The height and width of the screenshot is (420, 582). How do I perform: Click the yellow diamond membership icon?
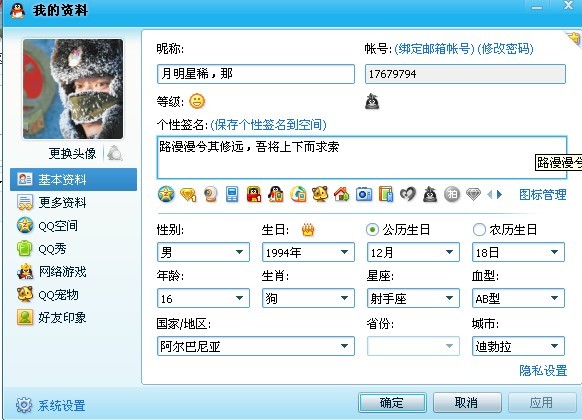[x=188, y=194]
